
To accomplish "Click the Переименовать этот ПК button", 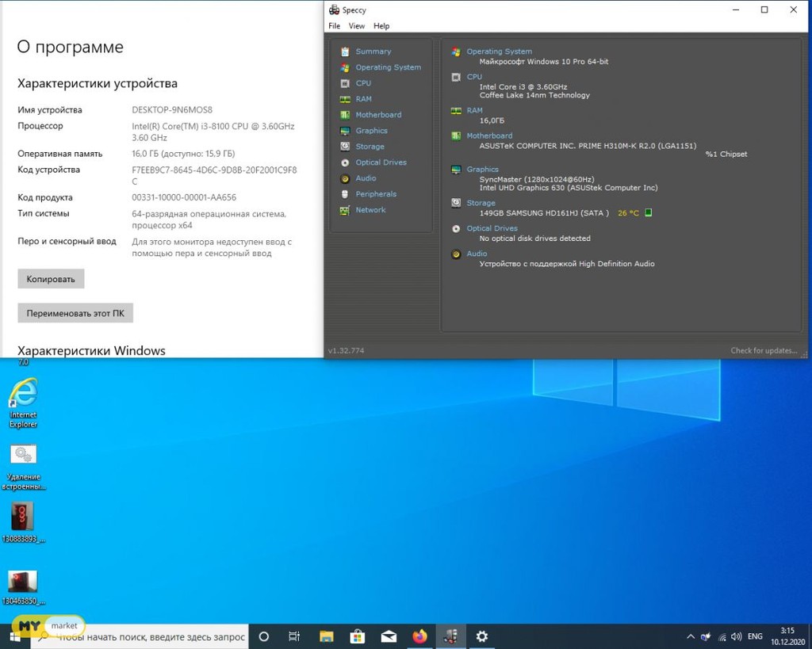I will [75, 313].
